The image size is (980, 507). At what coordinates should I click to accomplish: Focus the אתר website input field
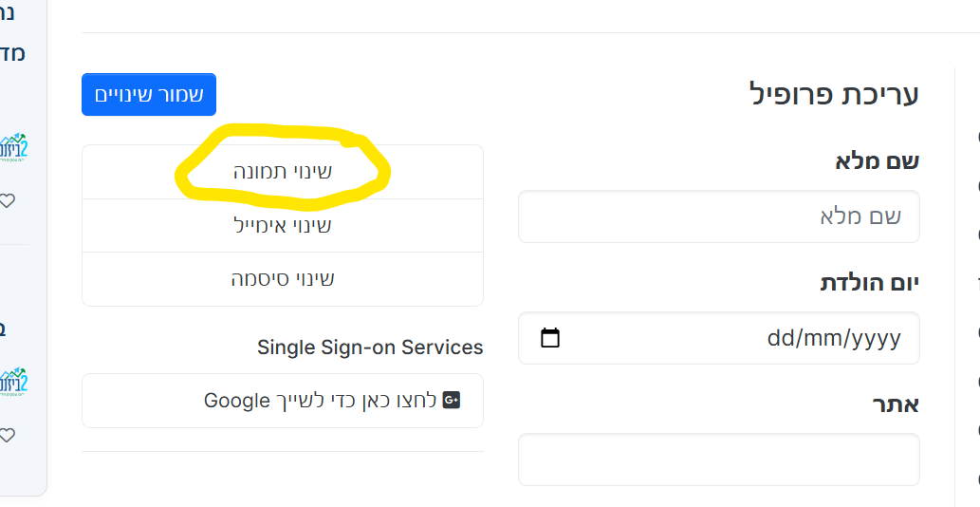pyautogui.click(x=719, y=460)
